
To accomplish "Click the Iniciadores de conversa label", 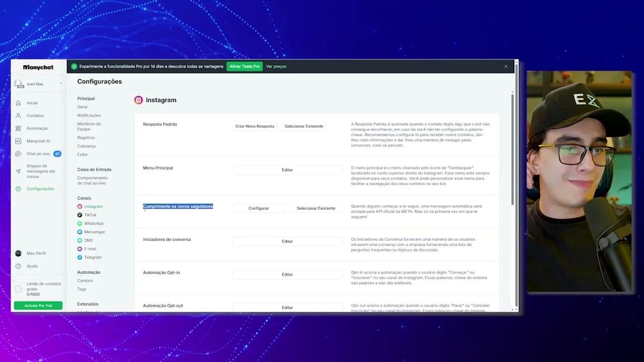I will pos(167,240).
